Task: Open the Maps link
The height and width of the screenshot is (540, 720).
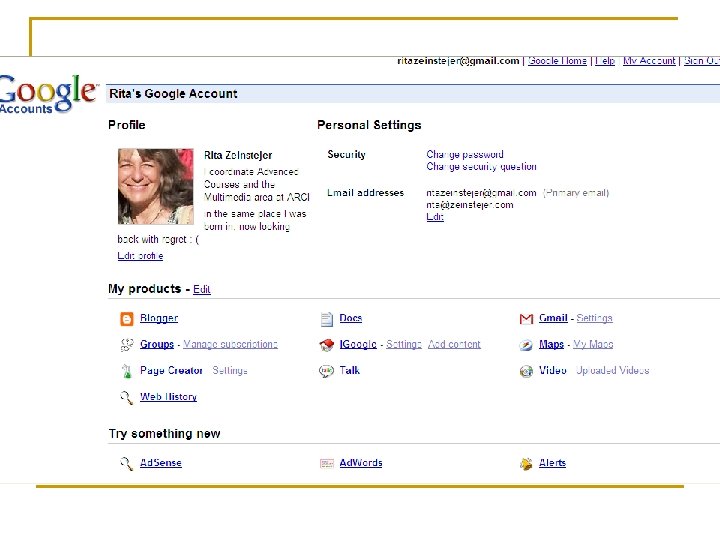Action: click(551, 344)
